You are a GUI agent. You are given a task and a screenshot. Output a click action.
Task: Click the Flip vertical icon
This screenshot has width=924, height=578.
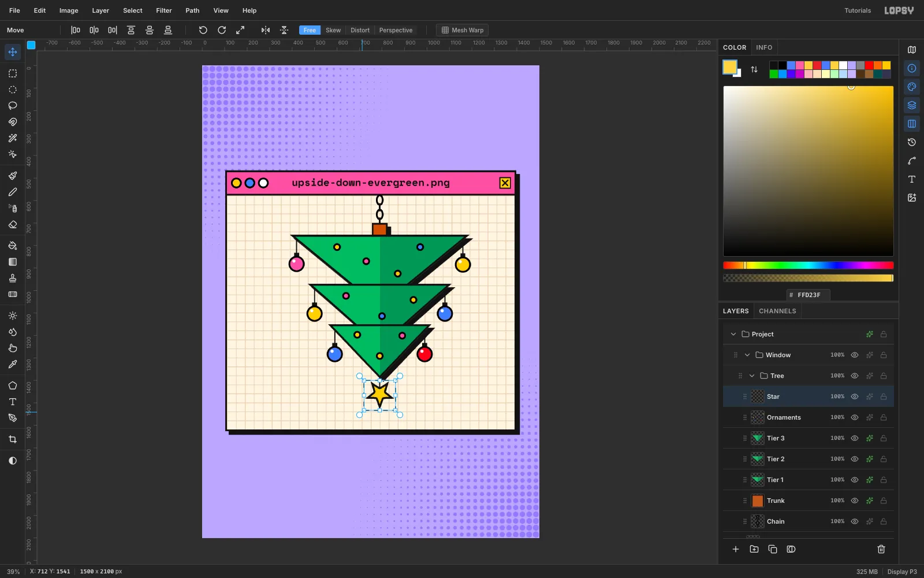point(284,30)
